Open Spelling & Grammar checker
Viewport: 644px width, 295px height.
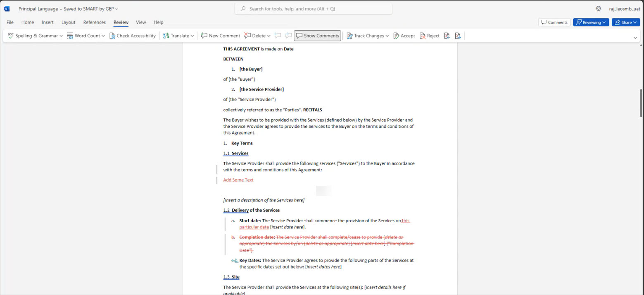click(35, 36)
